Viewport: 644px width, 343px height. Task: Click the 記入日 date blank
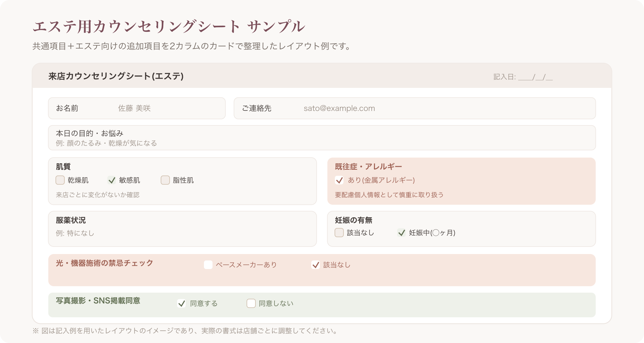[x=535, y=77]
